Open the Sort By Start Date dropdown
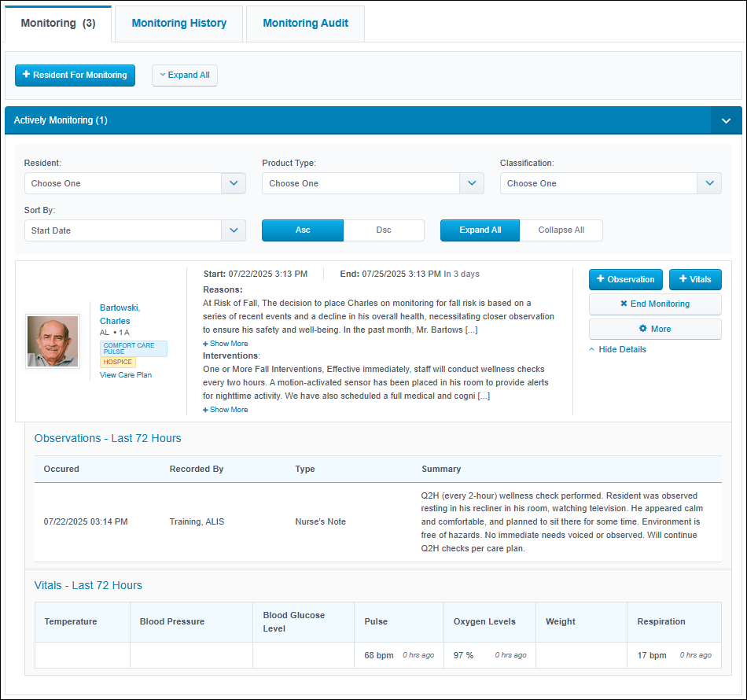 point(134,230)
